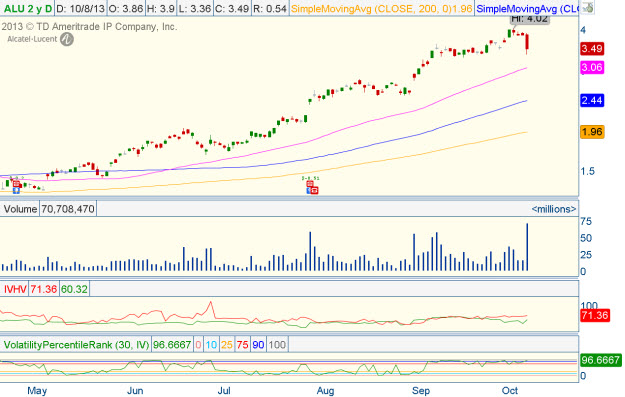Click the R: 0.54 range value
Screen dimensions: 625x397
coord(269,8)
